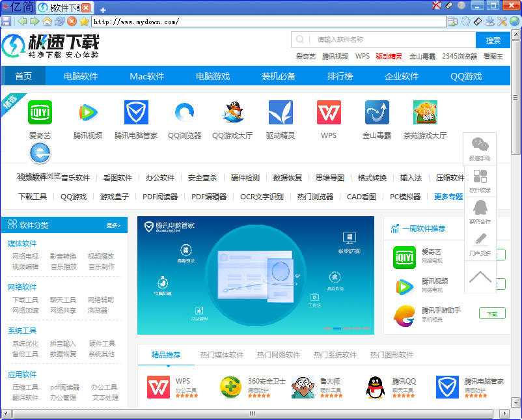Click the 腾讯电脑管家 carousel banner
The height and width of the screenshot is (420, 522).
[256, 275]
